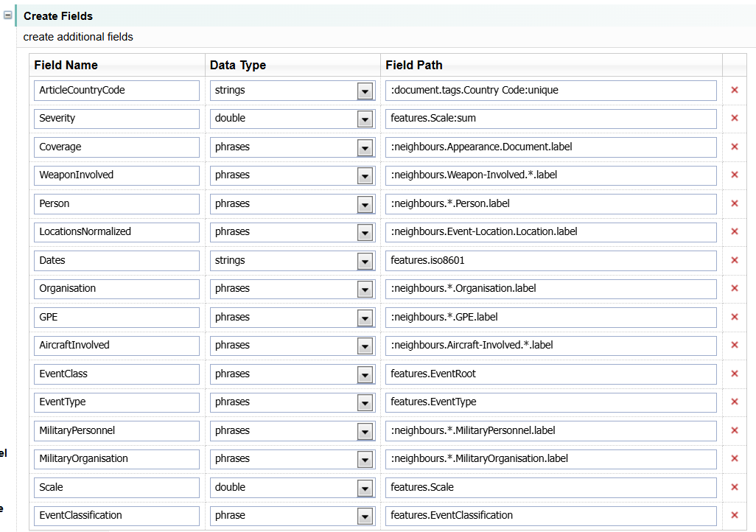Image resolution: width=756 pixels, height=532 pixels.
Task: Remove the Severity field row
Action: point(734,118)
